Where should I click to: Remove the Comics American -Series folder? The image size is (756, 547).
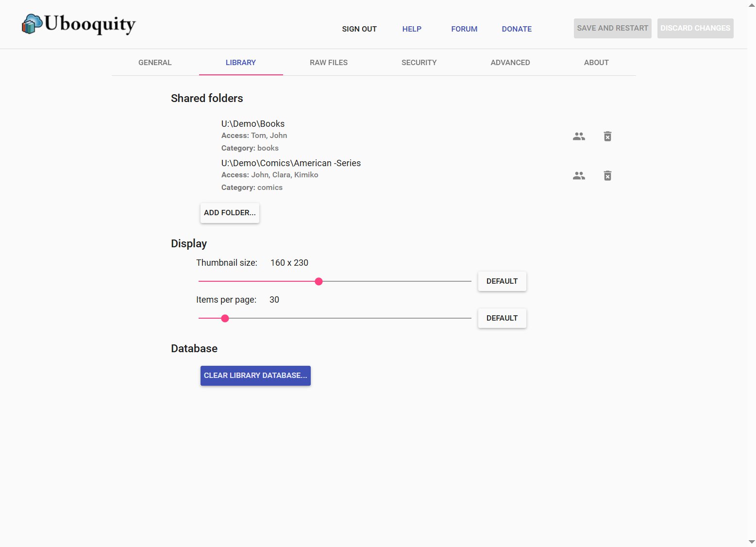(607, 176)
